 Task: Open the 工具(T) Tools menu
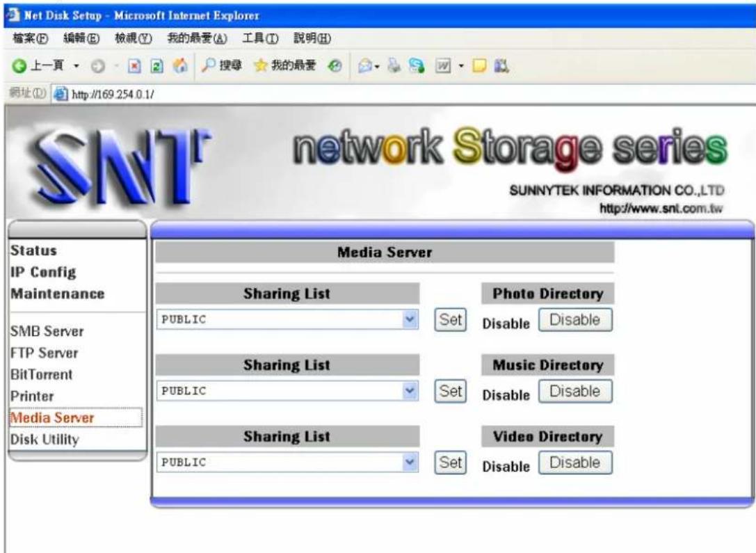coord(260,38)
